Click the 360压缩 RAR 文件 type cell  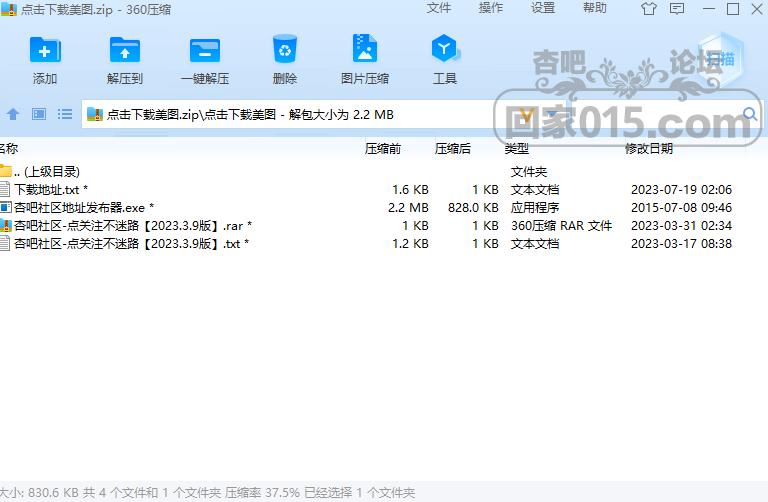tap(561, 226)
